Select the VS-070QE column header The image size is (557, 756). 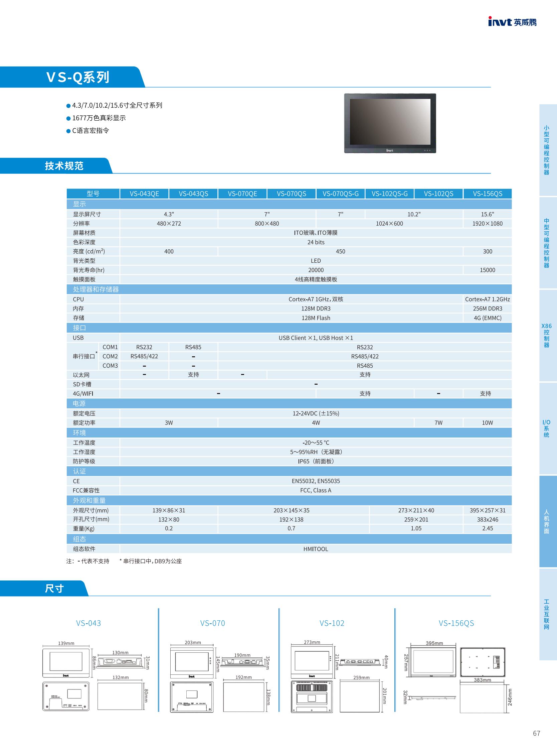(242, 194)
